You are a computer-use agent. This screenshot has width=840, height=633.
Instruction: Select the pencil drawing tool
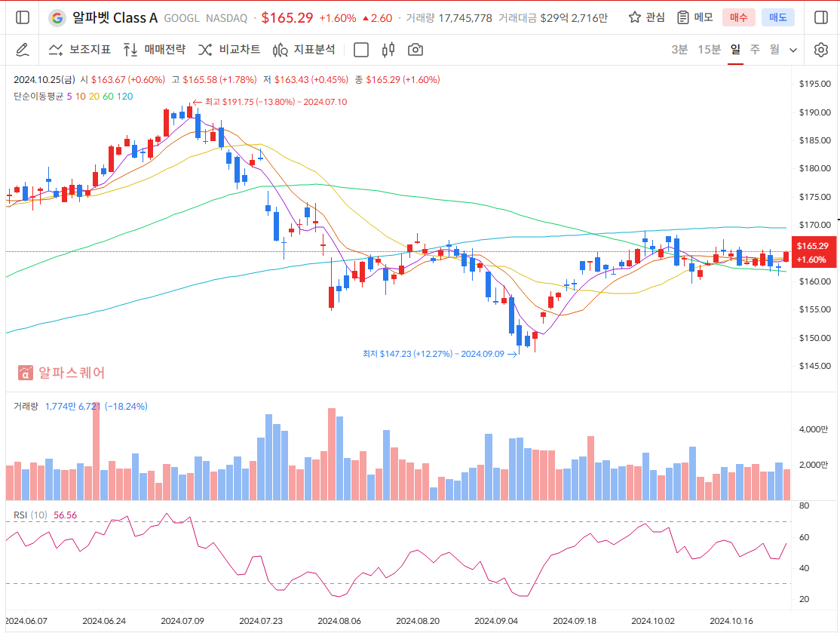pos(22,50)
